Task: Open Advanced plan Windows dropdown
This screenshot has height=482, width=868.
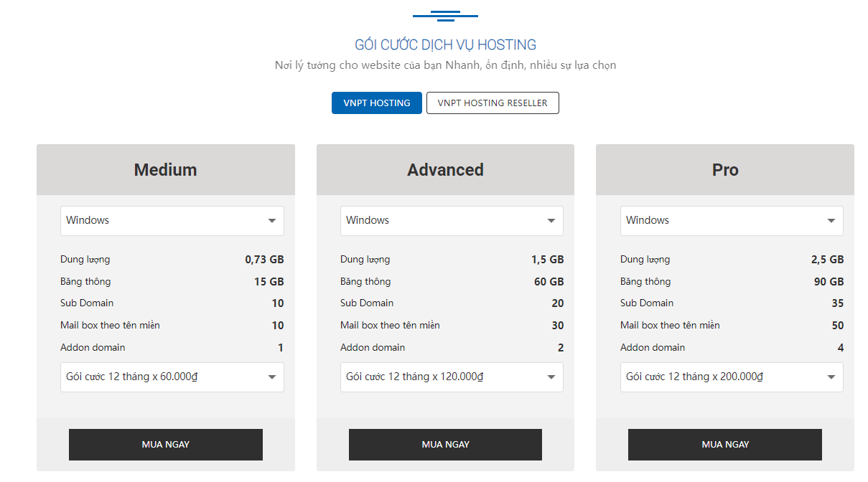Action: [x=452, y=221]
